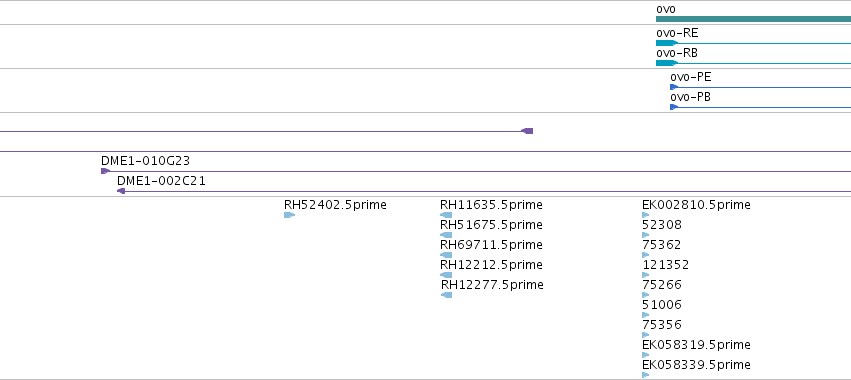Click the DME1-002C21 purple arrow marker
The height and width of the screenshot is (380, 851).
[x=121, y=191]
